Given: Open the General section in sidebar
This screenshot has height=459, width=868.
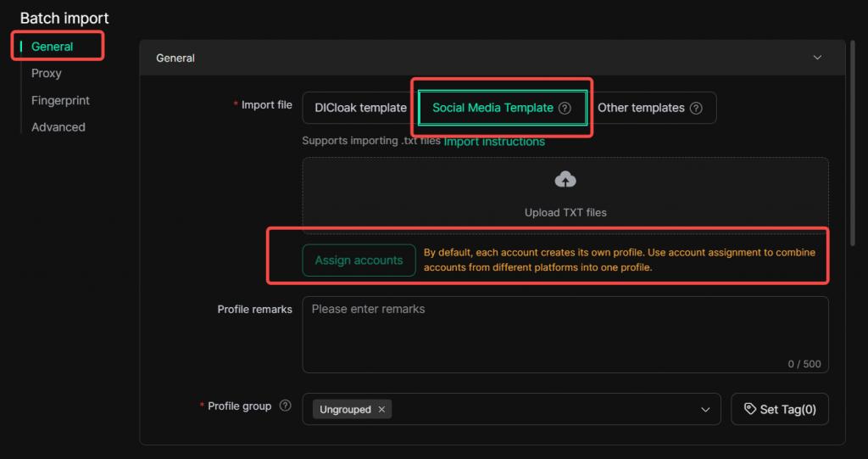Looking at the screenshot, I should point(52,47).
